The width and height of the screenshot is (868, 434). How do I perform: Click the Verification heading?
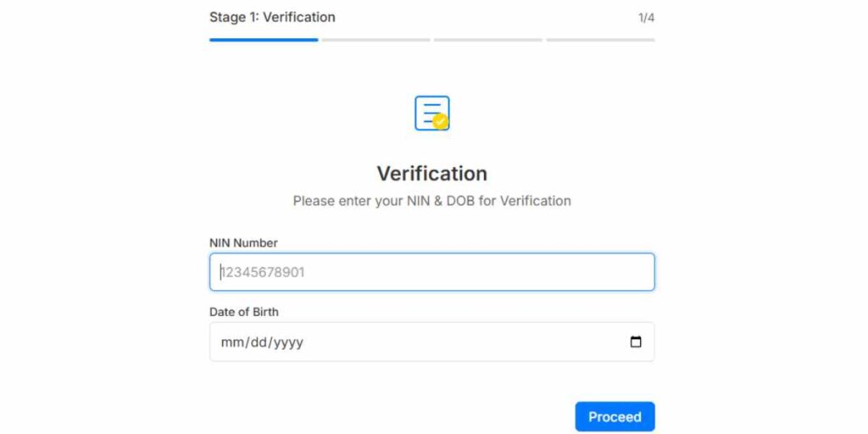point(431,174)
